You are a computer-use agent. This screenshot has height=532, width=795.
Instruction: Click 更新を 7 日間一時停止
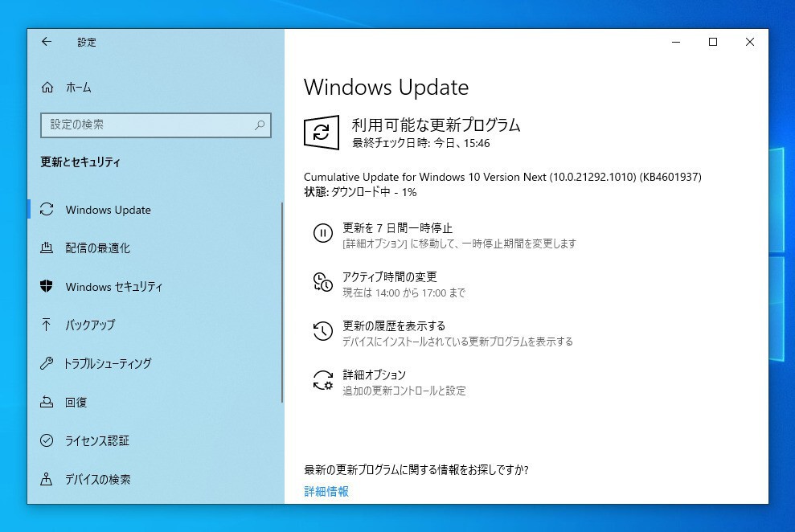[x=397, y=228]
